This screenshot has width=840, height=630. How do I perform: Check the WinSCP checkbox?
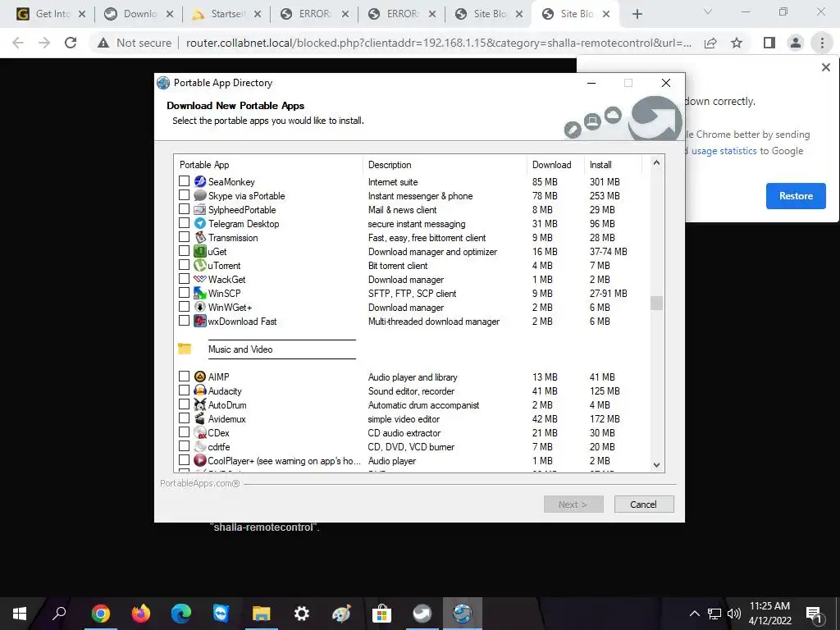click(x=184, y=293)
